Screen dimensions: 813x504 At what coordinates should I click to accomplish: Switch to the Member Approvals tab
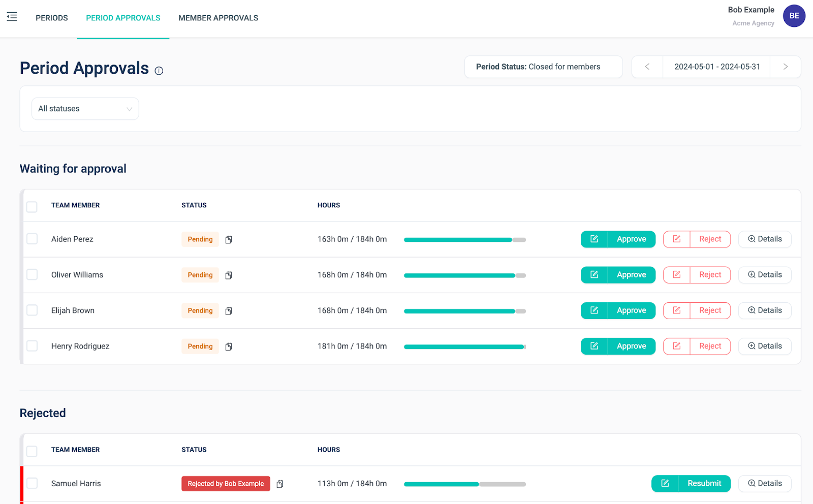[x=218, y=18]
